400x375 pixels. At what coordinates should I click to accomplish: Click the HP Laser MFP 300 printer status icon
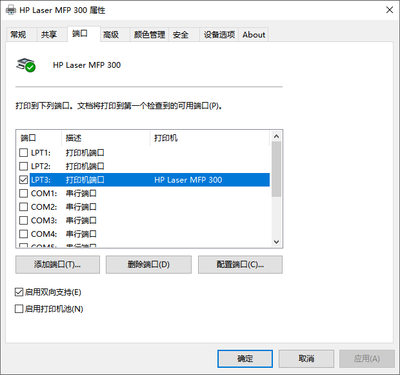[26, 65]
